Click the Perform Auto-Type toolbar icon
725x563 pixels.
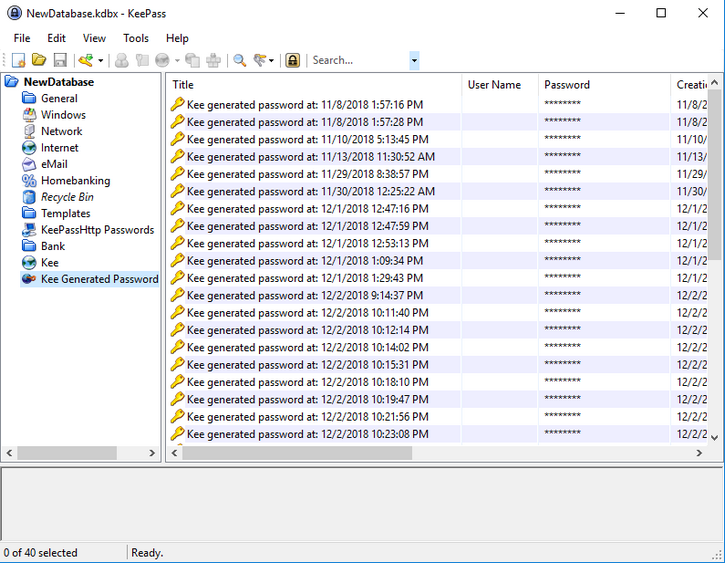click(x=213, y=60)
